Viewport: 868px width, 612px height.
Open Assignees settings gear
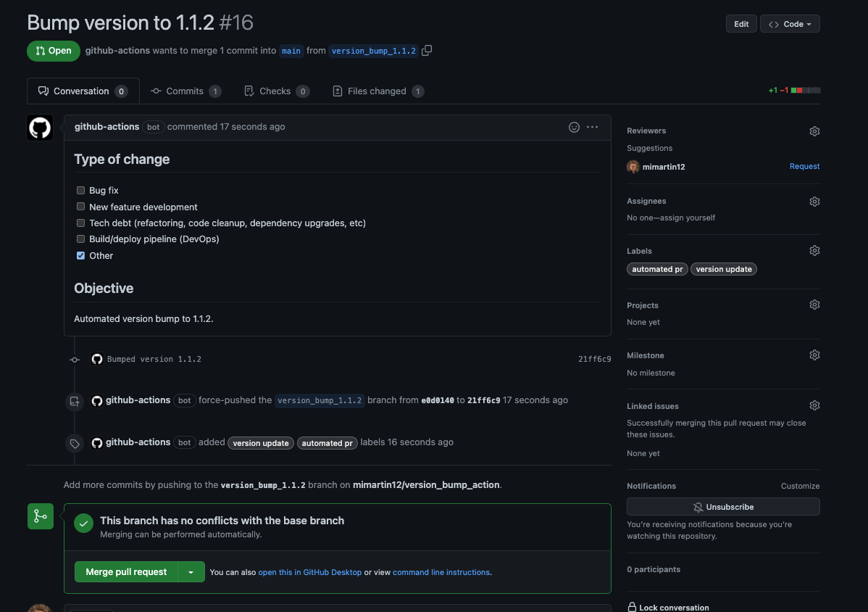click(814, 202)
